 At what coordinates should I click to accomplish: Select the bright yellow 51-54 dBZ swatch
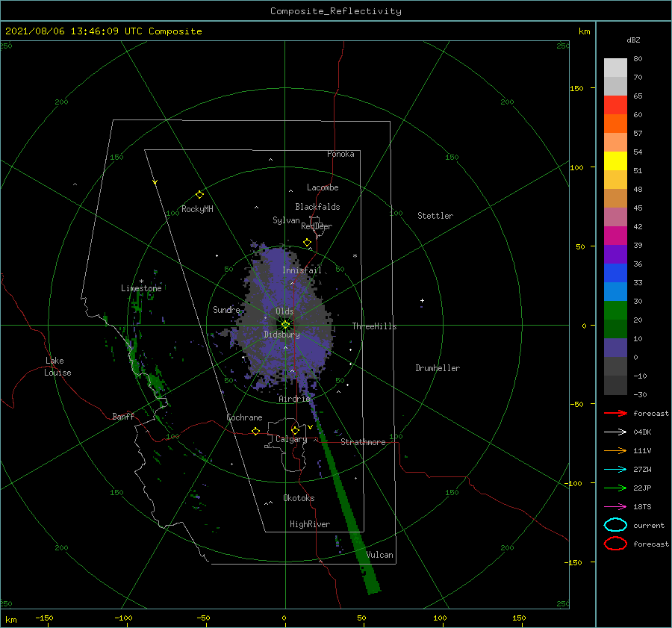point(615,161)
